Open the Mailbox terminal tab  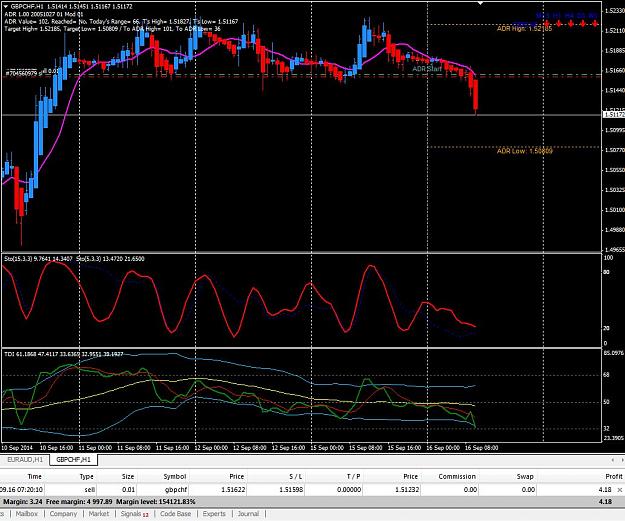pos(27,514)
